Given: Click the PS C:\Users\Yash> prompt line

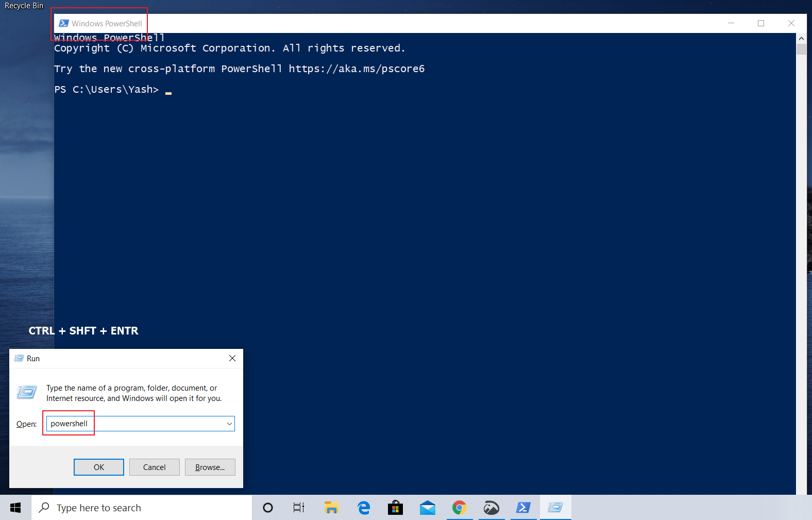Looking at the screenshot, I should coord(107,89).
